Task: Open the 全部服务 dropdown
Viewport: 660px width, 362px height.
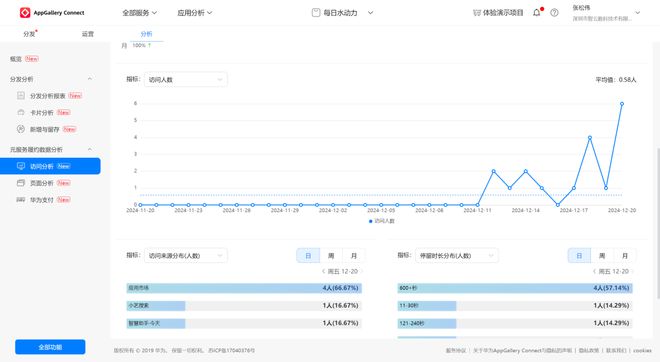Action: point(140,13)
